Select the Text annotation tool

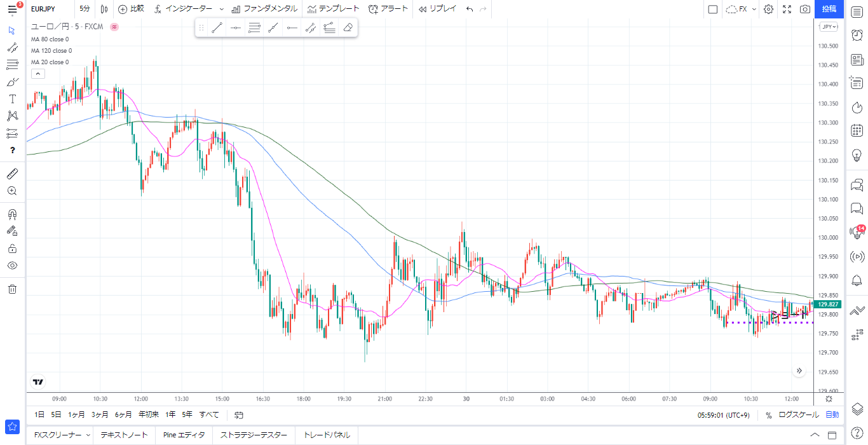point(12,99)
